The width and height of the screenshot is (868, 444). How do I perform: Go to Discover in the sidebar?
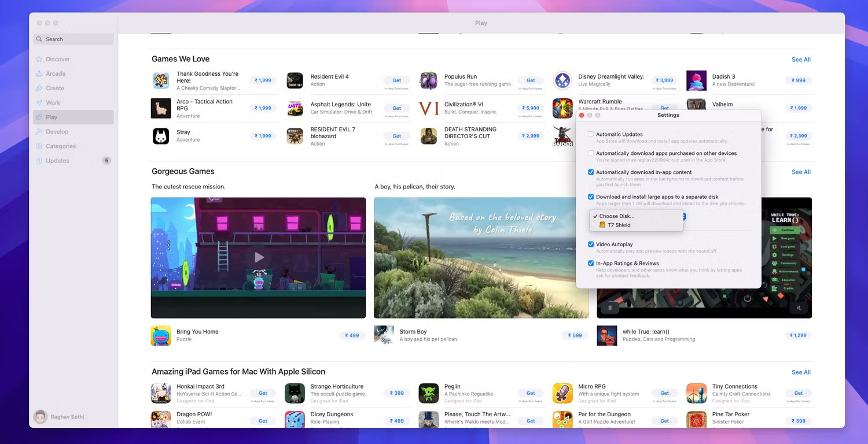click(58, 59)
